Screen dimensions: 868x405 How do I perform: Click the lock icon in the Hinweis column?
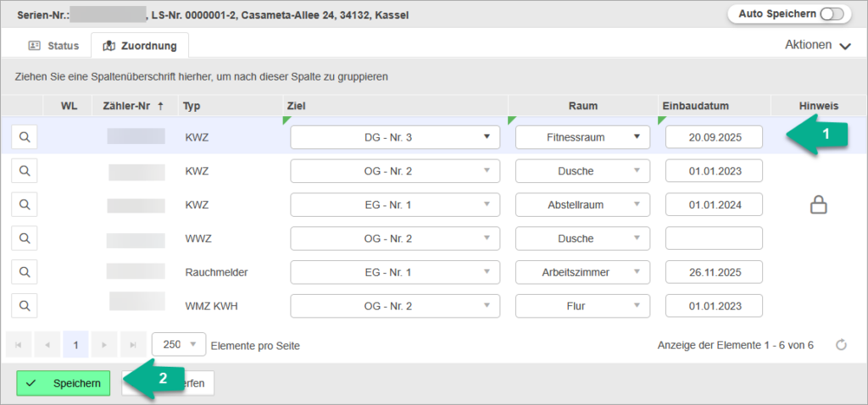pos(818,205)
